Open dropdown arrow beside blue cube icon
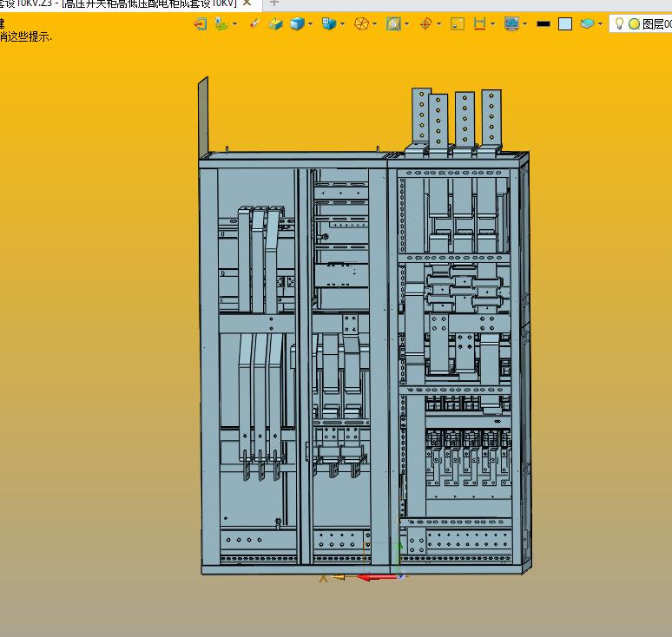The height and width of the screenshot is (637, 672). (x=310, y=24)
